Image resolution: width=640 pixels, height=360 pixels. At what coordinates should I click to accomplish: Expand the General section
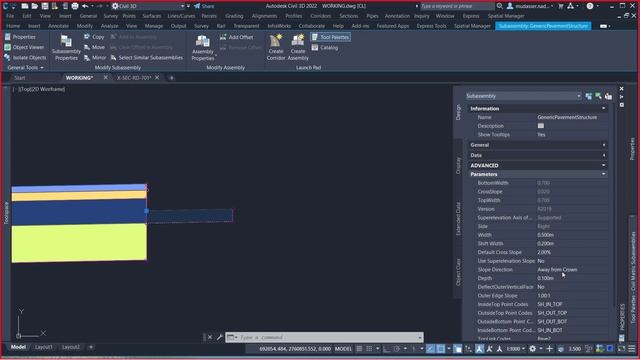pos(603,145)
